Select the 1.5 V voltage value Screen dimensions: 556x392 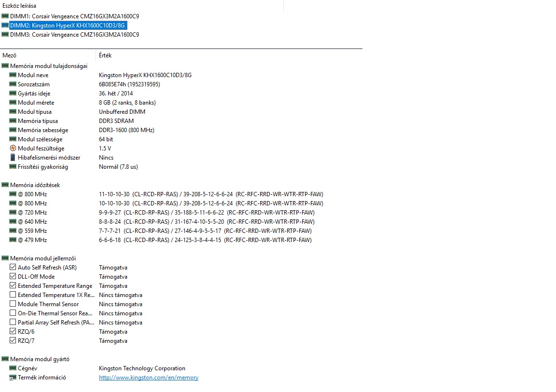click(105, 149)
